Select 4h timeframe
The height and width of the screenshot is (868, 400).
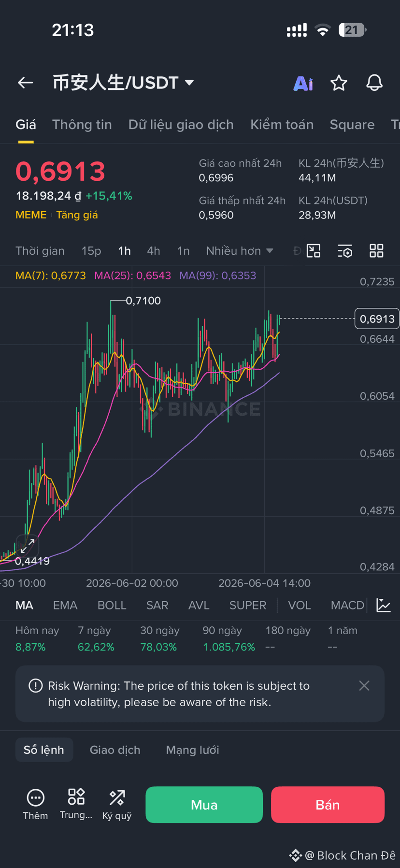(154, 251)
